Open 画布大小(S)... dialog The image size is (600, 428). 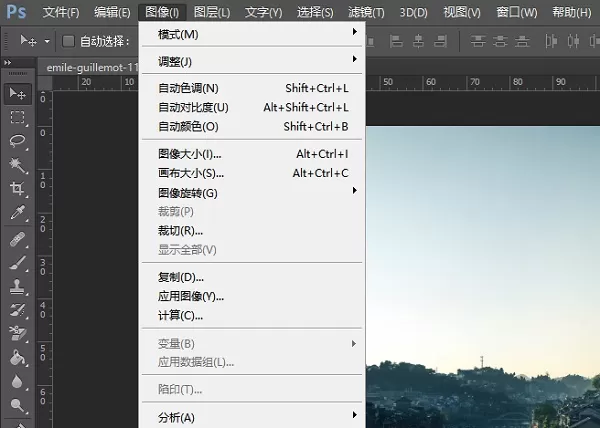coord(252,173)
